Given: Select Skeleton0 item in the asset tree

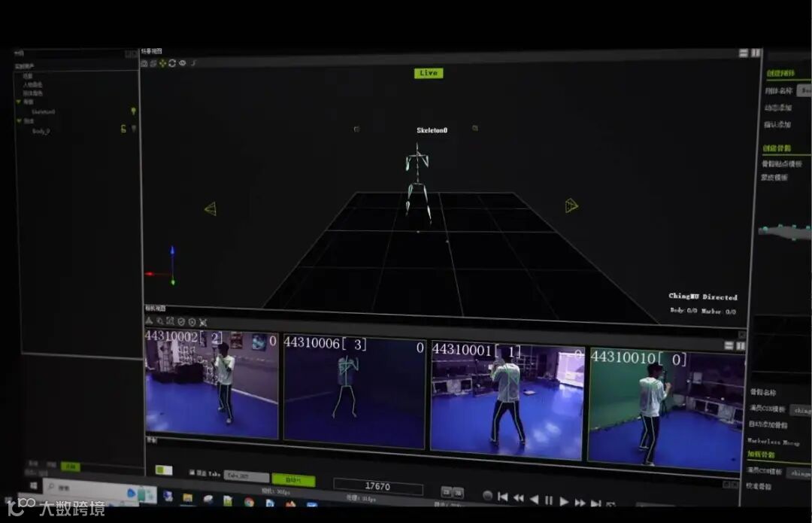Looking at the screenshot, I should [43, 112].
